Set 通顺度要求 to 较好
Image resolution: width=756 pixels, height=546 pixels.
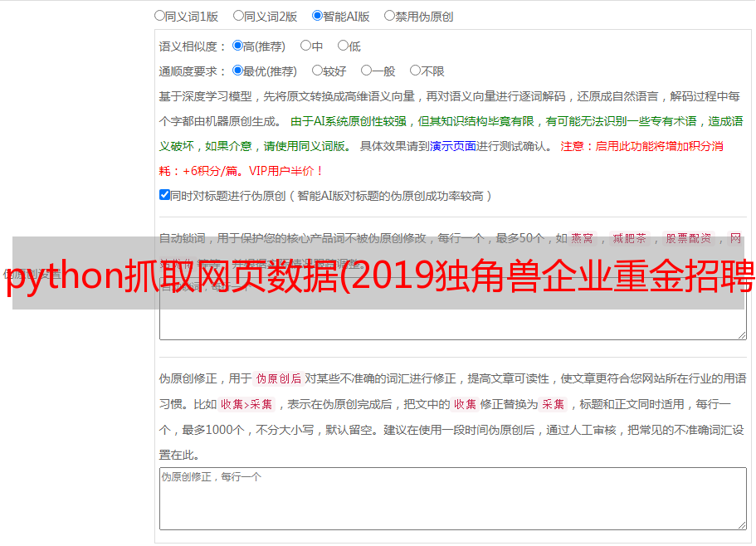click(x=317, y=71)
